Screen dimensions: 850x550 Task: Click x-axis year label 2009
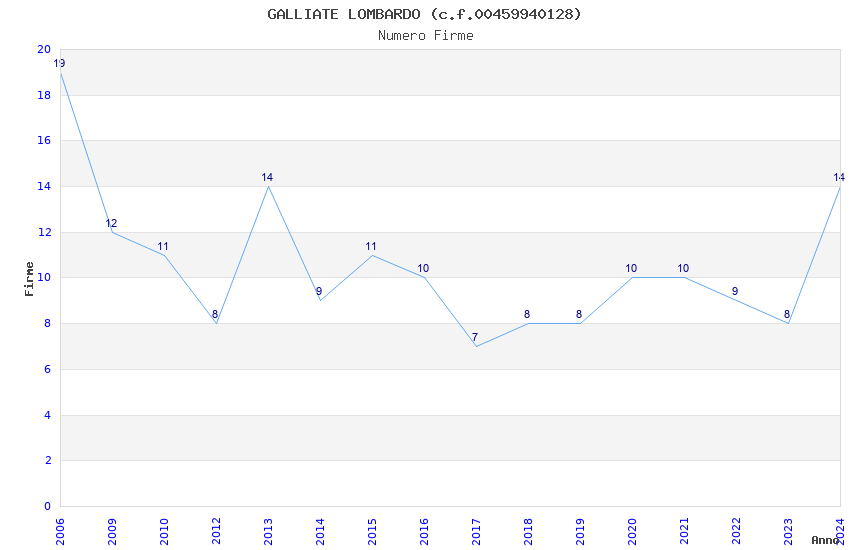point(112,531)
